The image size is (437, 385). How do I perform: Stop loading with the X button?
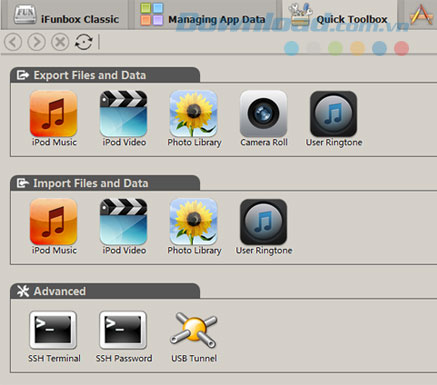click(60, 42)
